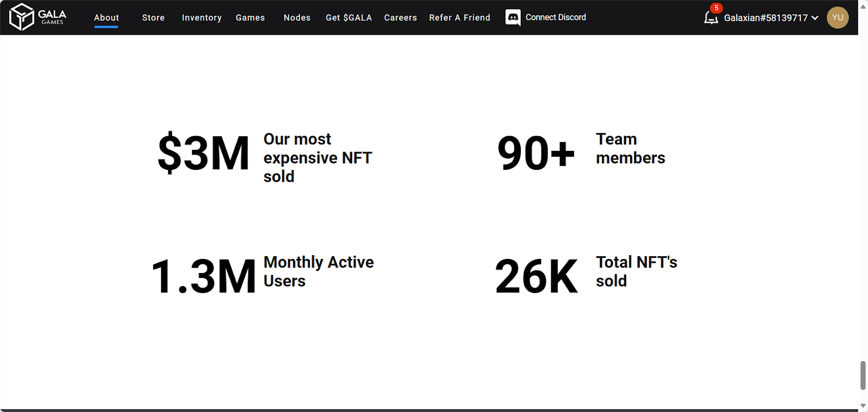Open the notifications bell

(710, 18)
